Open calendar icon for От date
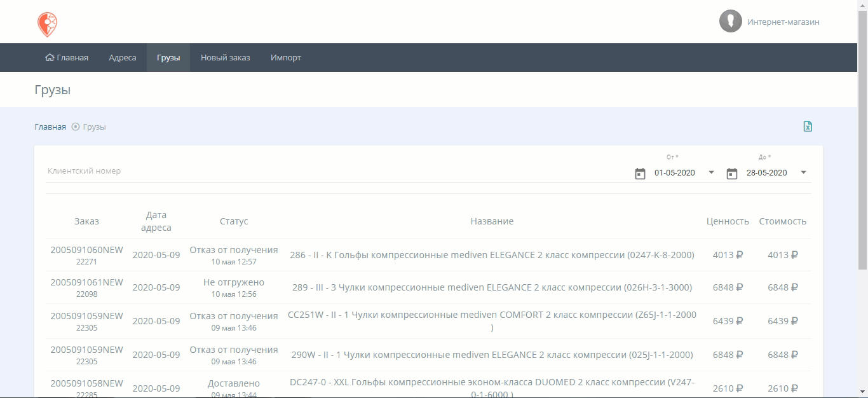The width and height of the screenshot is (868, 398). click(x=640, y=174)
